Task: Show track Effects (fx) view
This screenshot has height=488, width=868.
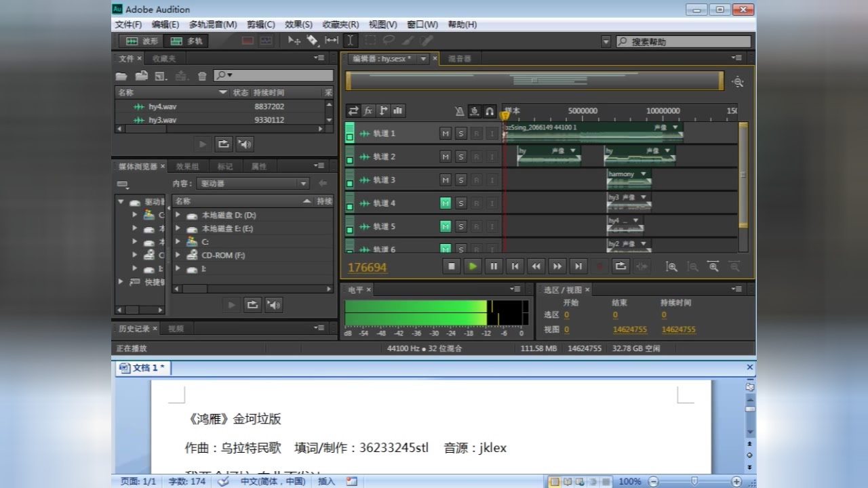Action: click(368, 110)
